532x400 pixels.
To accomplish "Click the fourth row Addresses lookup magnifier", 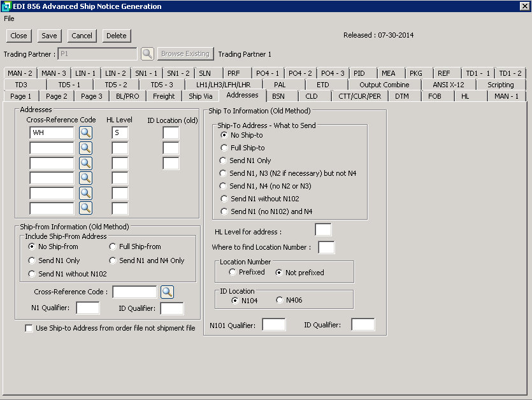I will pos(85,178).
